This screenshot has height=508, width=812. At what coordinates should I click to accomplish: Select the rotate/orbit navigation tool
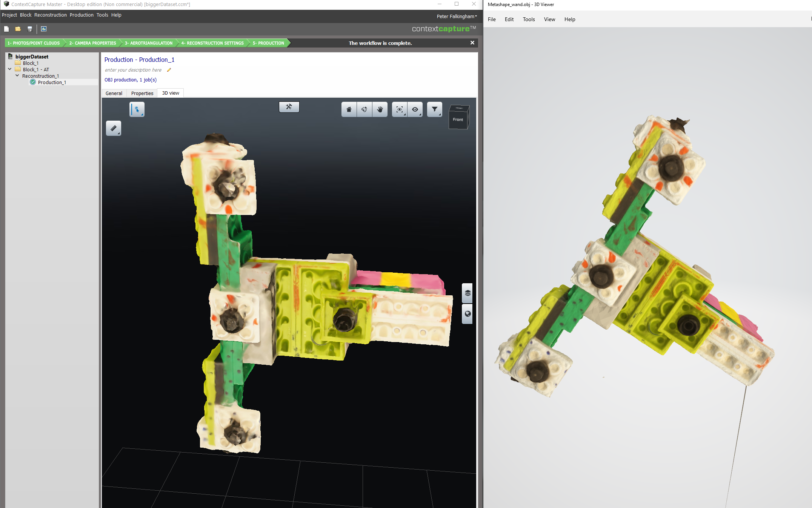pos(364,110)
